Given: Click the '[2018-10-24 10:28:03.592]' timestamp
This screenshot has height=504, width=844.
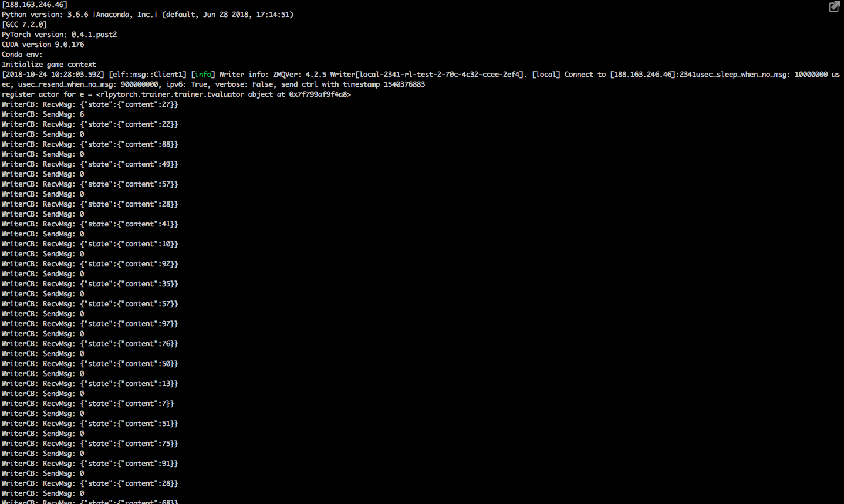Looking at the screenshot, I should (53, 75).
